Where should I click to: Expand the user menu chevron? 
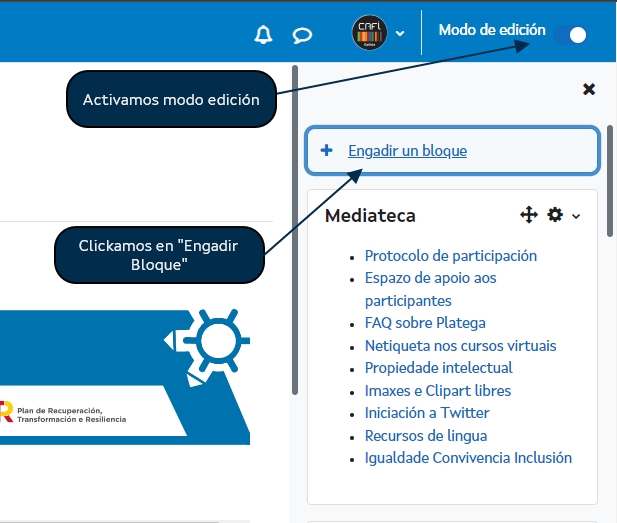point(400,33)
